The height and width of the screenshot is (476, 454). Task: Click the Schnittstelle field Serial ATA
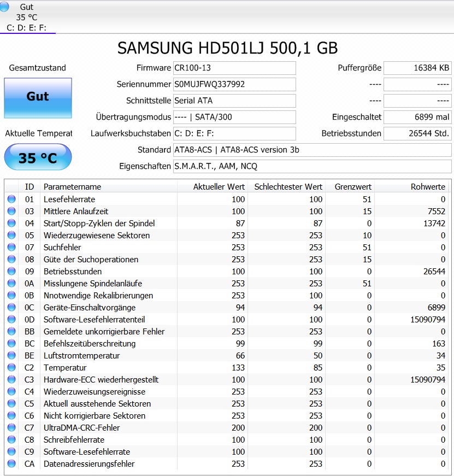(234, 101)
